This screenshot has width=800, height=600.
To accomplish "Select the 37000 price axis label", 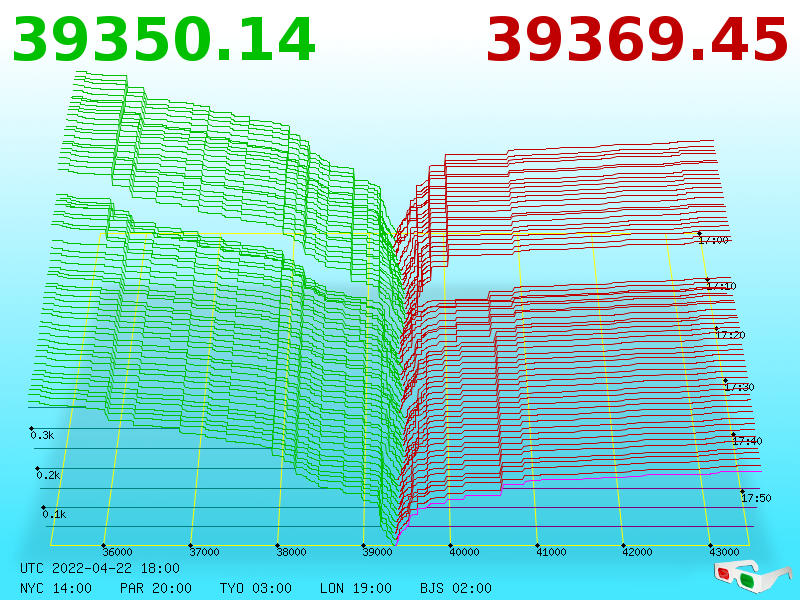I will tap(204, 552).
